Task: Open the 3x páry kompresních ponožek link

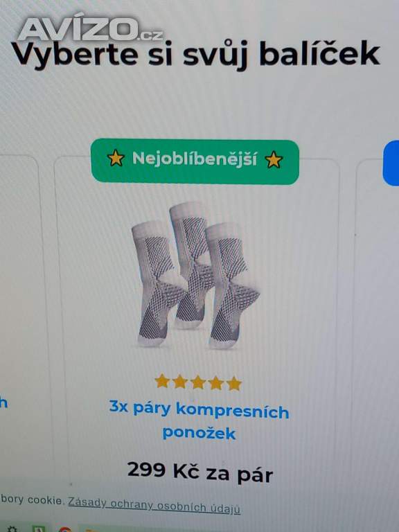Action: point(199,420)
